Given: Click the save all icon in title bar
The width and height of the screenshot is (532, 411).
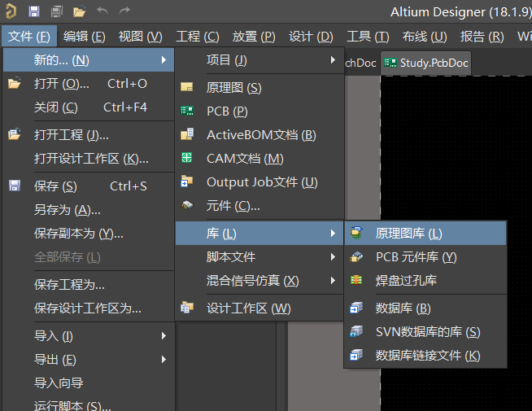Looking at the screenshot, I should (x=56, y=11).
